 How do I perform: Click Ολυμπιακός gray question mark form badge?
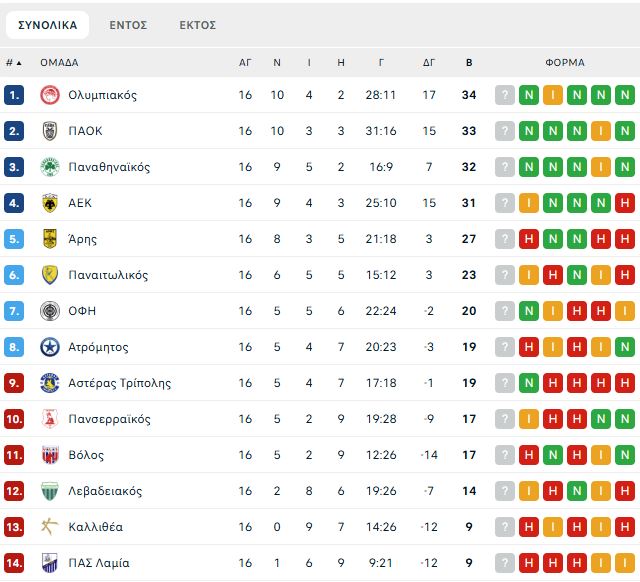point(505,95)
